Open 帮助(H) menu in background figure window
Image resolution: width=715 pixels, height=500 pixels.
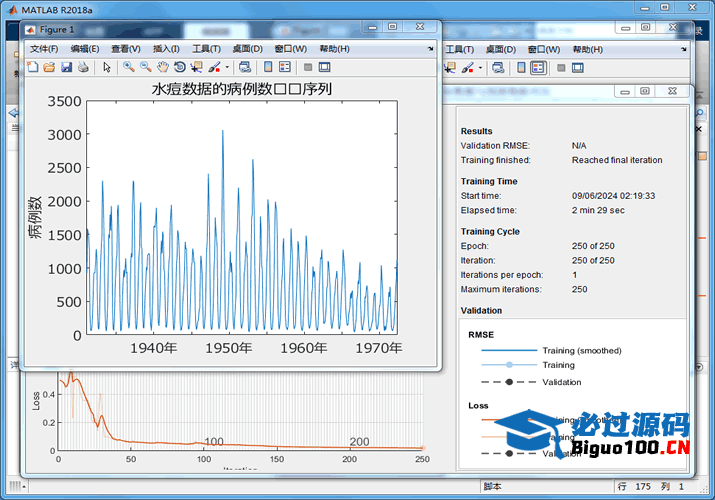click(588, 49)
